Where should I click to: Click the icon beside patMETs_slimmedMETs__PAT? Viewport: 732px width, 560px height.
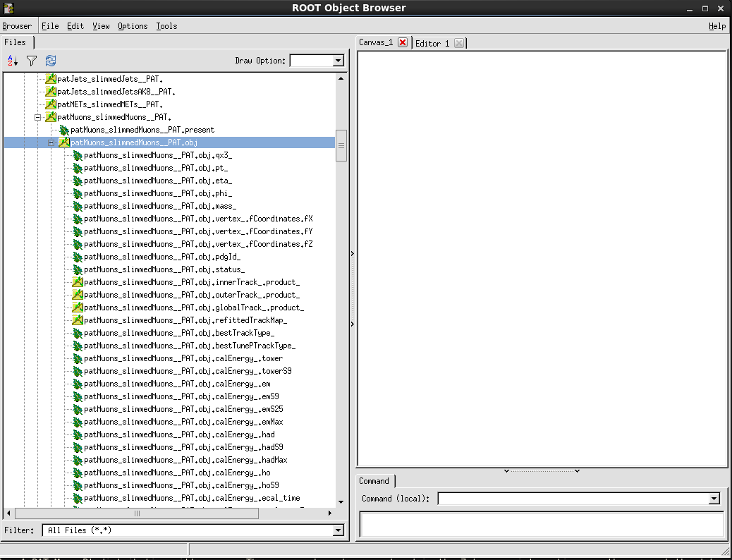[x=49, y=104]
